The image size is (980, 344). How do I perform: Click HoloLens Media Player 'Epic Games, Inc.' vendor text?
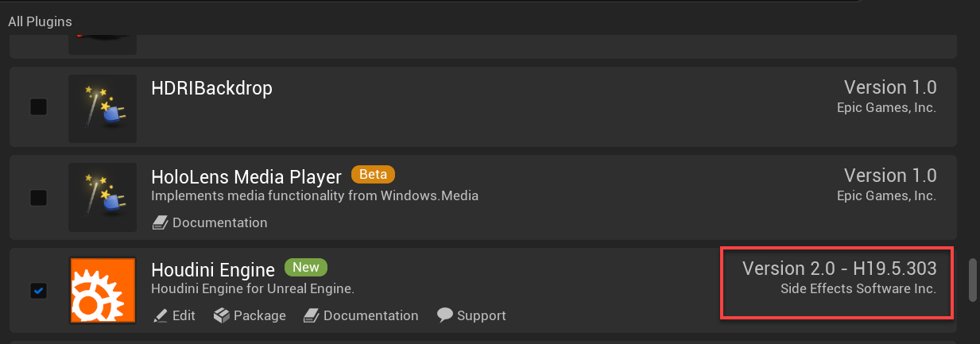coord(887,195)
